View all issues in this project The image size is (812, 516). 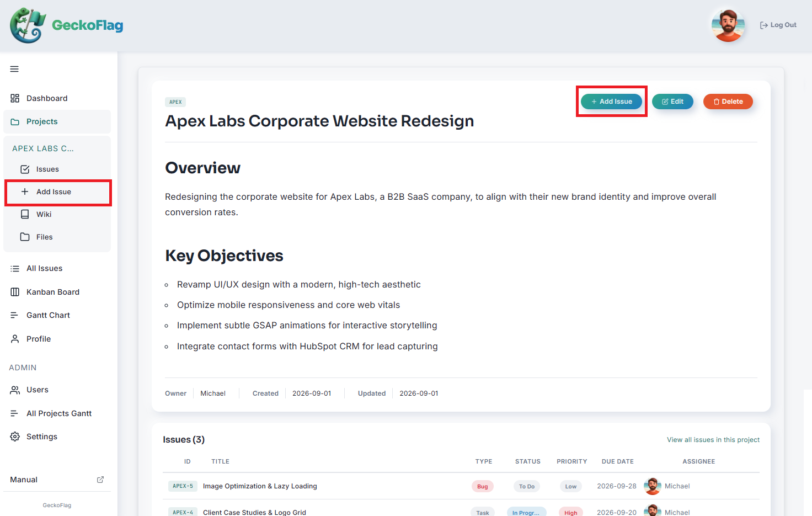tap(713, 440)
